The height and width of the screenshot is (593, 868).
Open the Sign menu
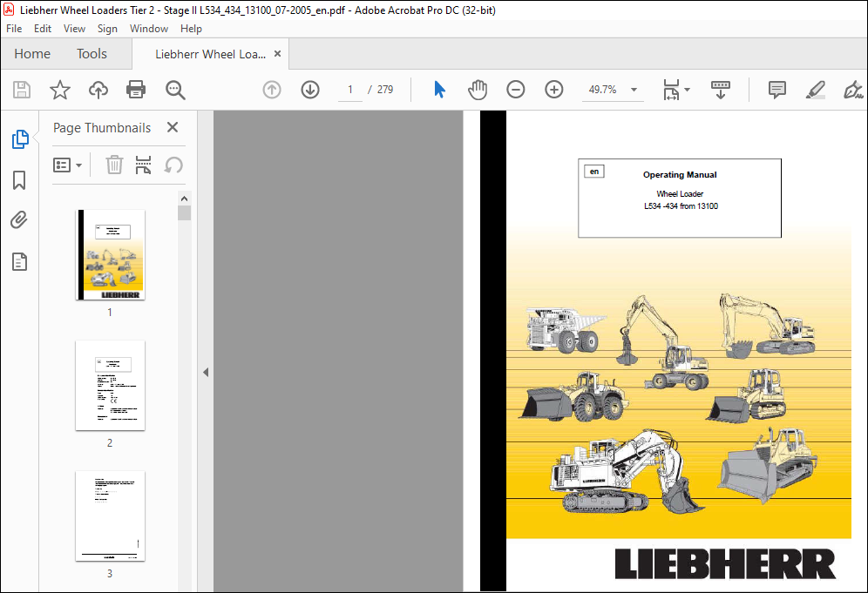click(107, 28)
